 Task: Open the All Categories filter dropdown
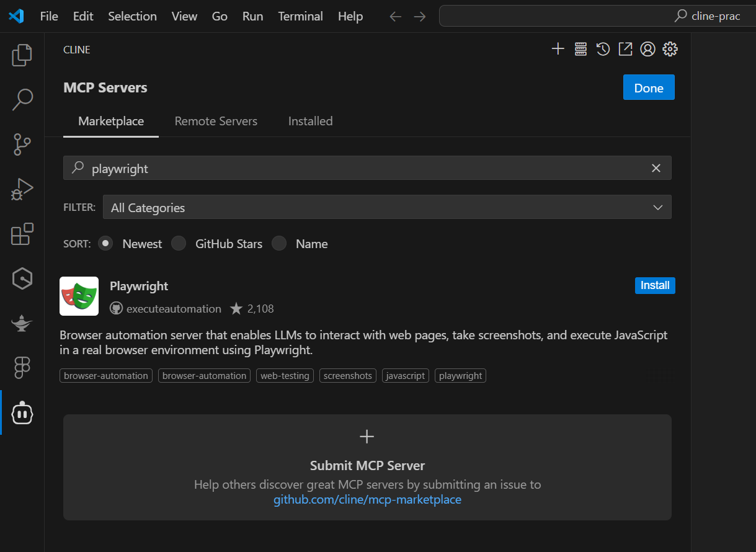pos(387,207)
